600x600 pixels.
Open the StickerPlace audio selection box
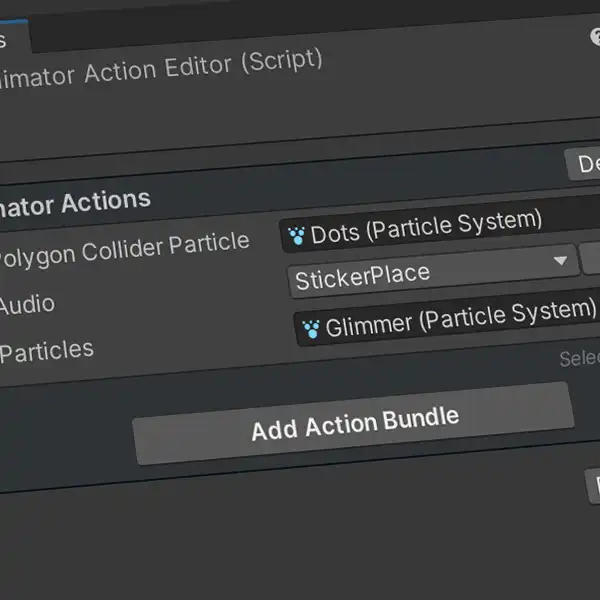(434, 271)
